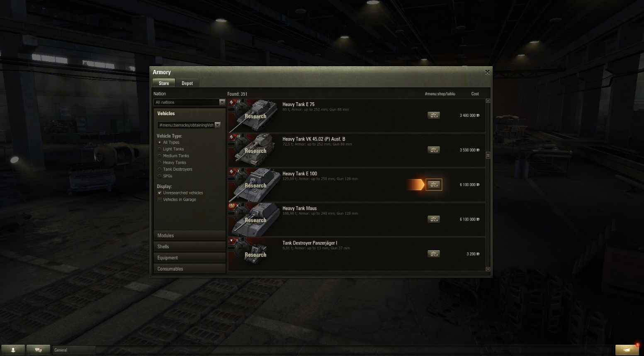
Task: Expand the Modules section
Action: [190, 235]
